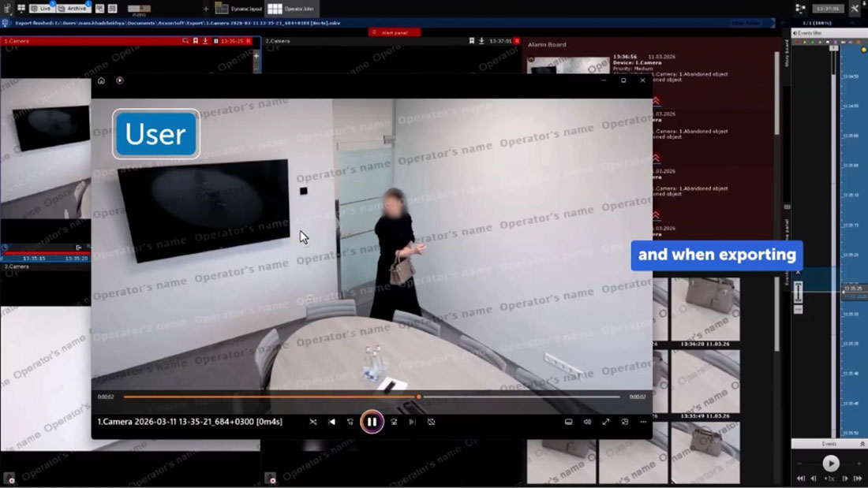Select the first alarm thumbnail on Alarm Board
868x488 pixels.
click(x=568, y=66)
